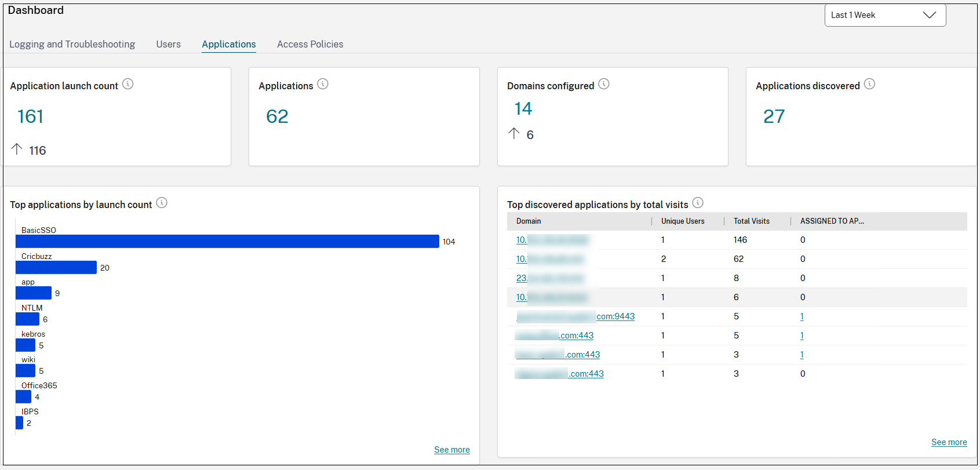Click assigned app count for com:9443 row
The width and height of the screenshot is (980, 470).
(x=802, y=316)
